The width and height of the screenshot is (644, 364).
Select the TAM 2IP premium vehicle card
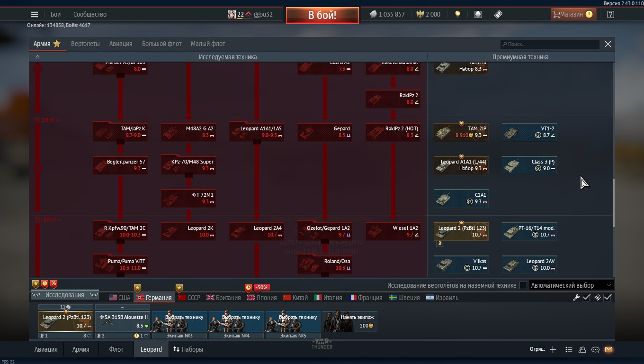pos(461,132)
